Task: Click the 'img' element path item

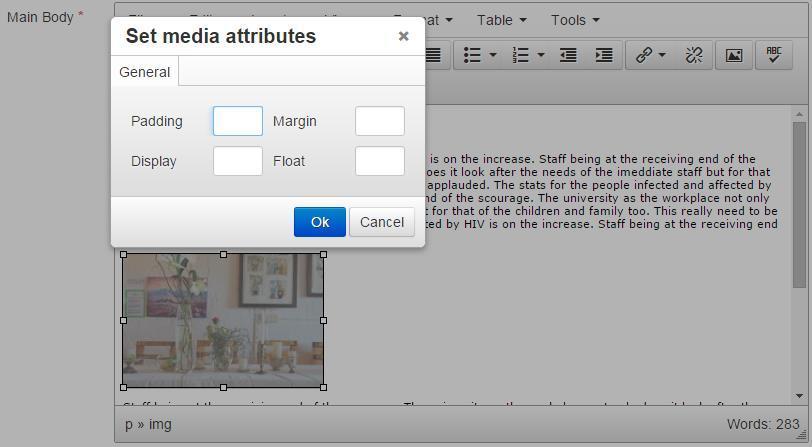Action: tap(160, 424)
